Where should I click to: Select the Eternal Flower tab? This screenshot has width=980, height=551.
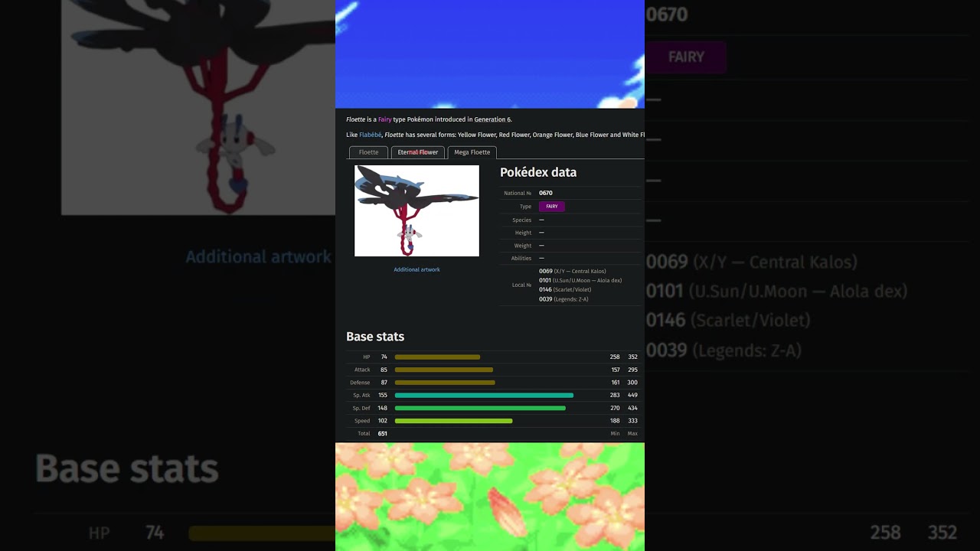[x=418, y=152]
